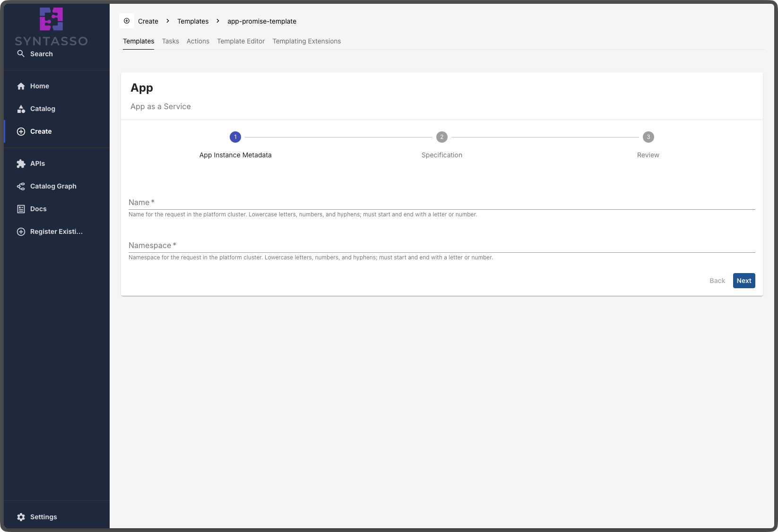Click the app-promise-template breadcrumb

point(262,21)
